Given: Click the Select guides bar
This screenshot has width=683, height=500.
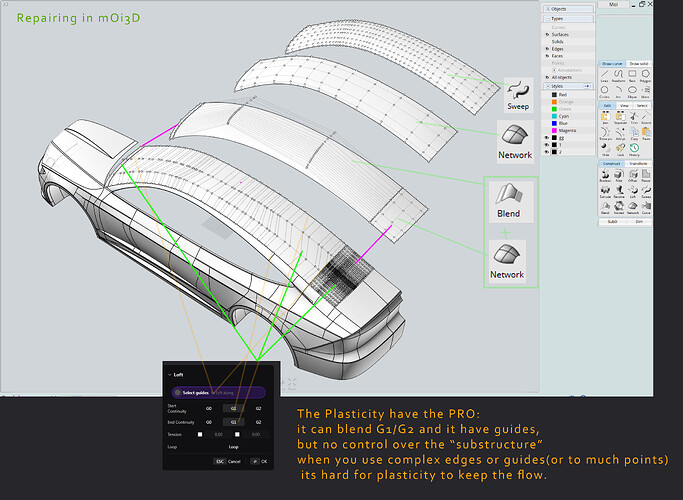Looking at the screenshot, I should 219,392.
